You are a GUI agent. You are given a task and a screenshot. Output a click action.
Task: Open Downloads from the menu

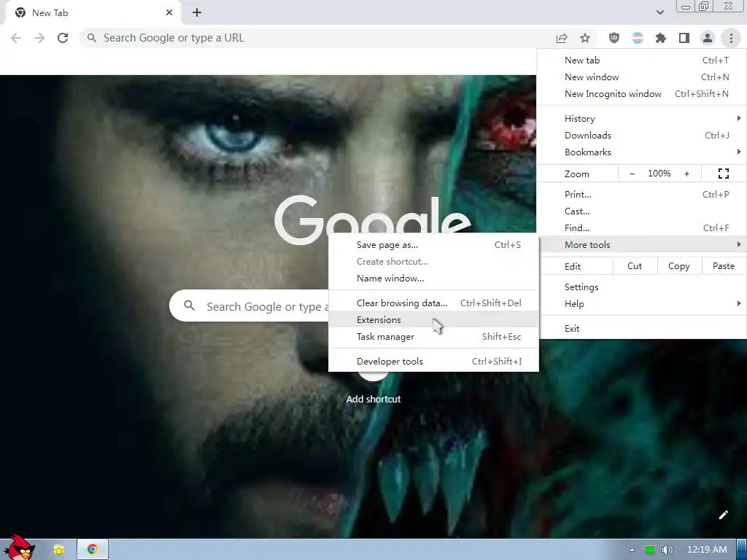click(x=641, y=135)
